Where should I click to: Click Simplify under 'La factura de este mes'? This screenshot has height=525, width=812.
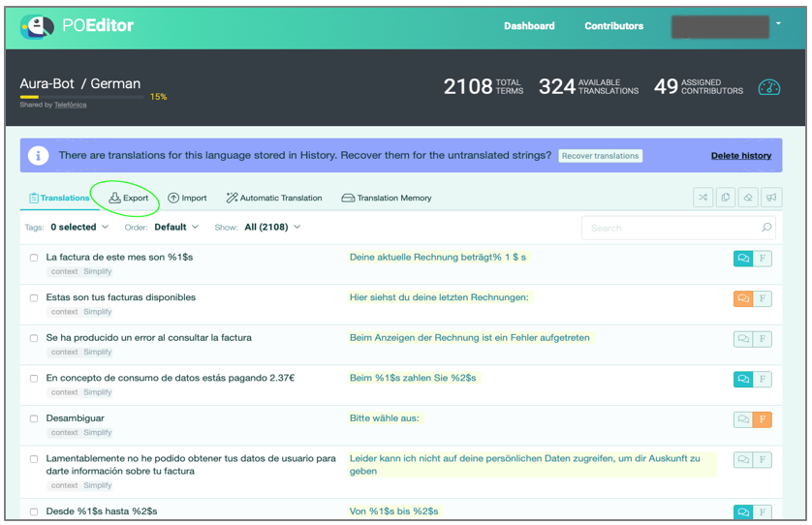(x=97, y=271)
